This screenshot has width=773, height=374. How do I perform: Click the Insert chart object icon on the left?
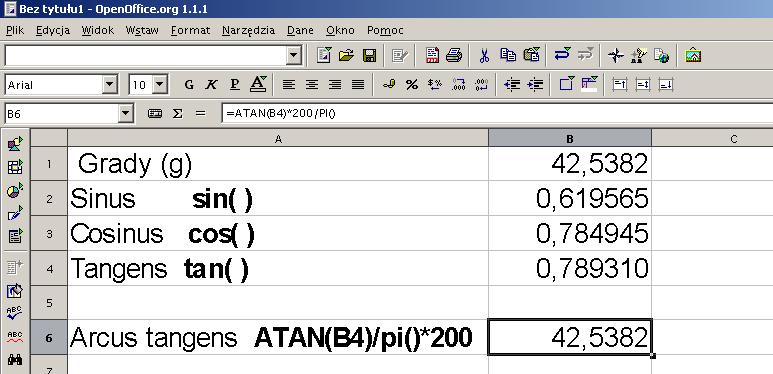pyautogui.click(x=15, y=190)
